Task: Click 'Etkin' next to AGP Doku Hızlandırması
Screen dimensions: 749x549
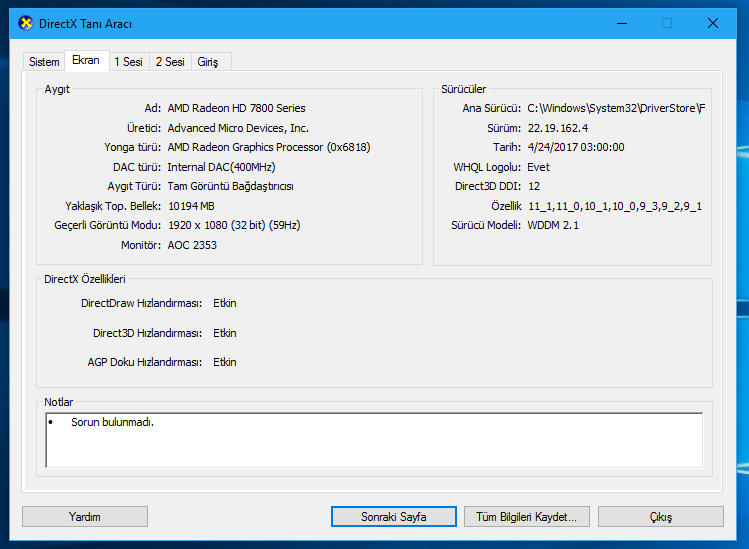Action: (x=225, y=362)
